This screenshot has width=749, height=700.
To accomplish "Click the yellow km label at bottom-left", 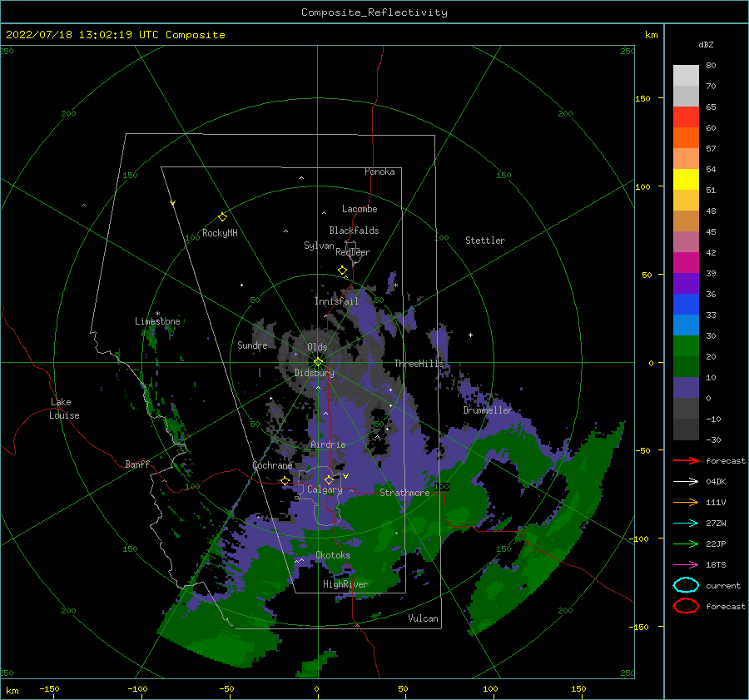I will point(12,691).
